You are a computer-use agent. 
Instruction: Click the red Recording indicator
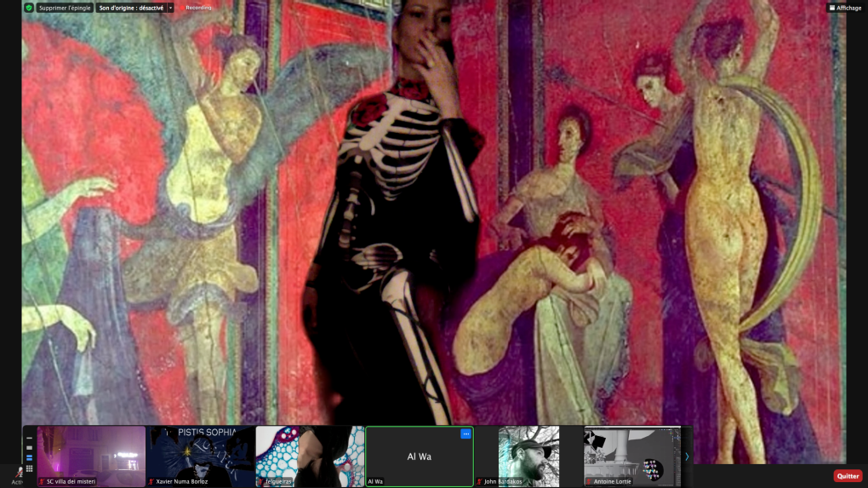195,8
